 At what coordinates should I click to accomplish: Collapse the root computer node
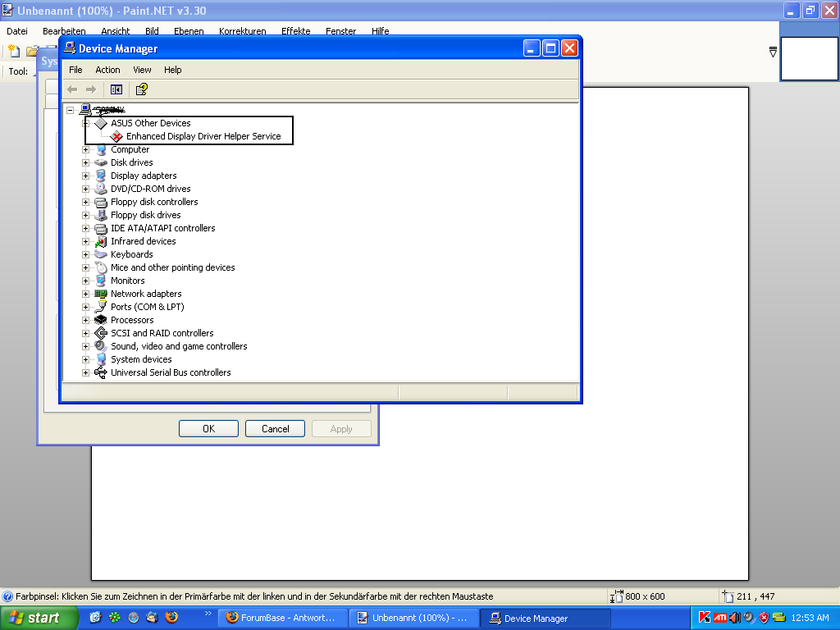71,111
